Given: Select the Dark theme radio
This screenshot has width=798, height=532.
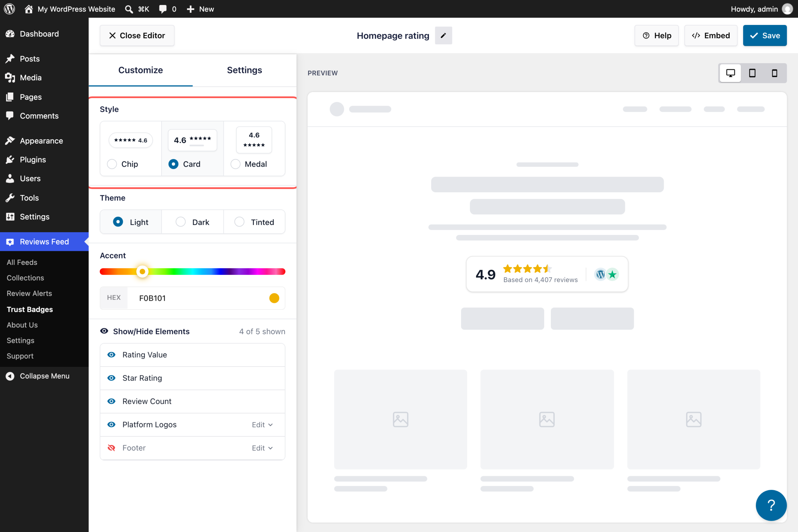Looking at the screenshot, I should click(x=180, y=222).
